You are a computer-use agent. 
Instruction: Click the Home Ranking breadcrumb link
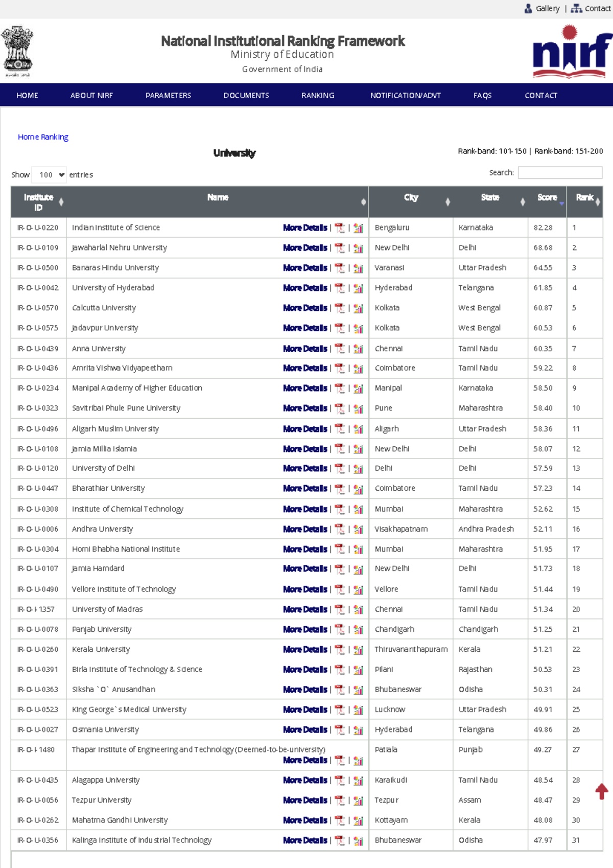click(x=43, y=137)
